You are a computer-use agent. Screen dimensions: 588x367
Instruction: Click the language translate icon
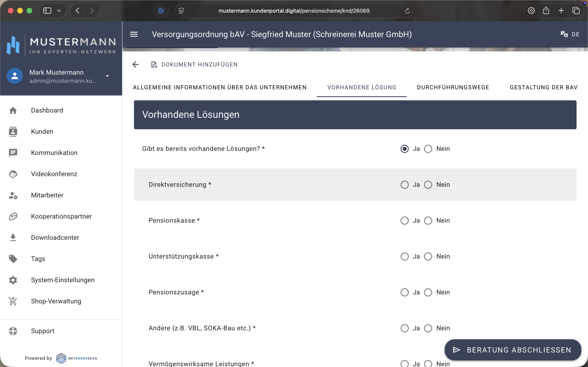(564, 34)
